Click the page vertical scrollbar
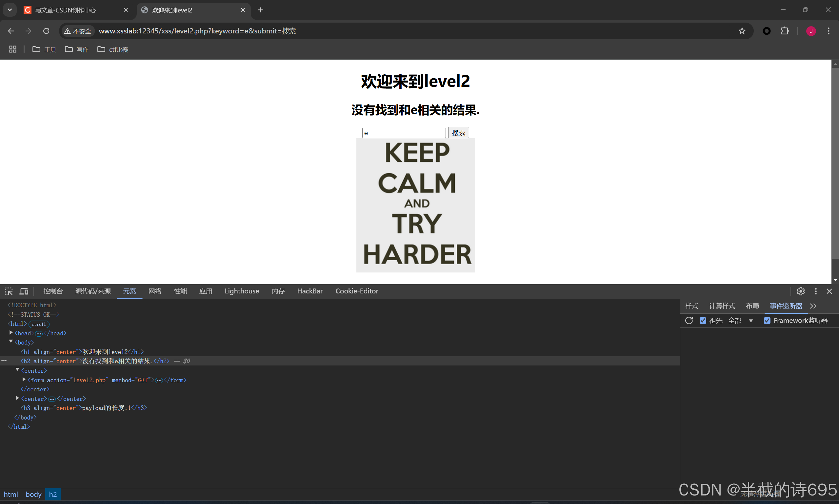The image size is (839, 504). (835, 163)
